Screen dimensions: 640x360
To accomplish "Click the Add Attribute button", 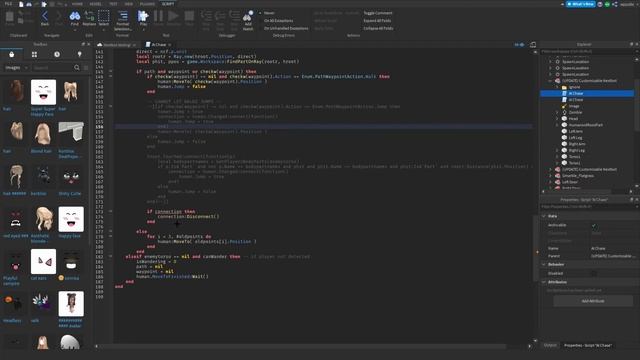I will click(x=593, y=301).
